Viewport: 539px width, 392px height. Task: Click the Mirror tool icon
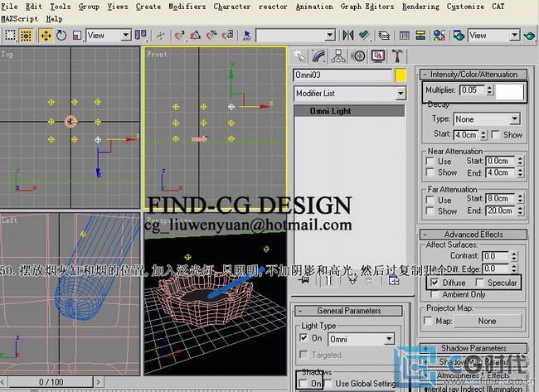coord(348,35)
